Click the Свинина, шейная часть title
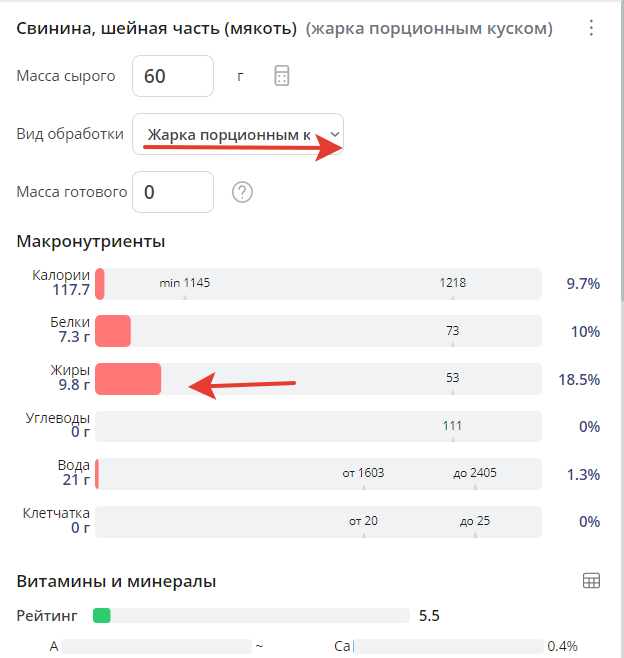The image size is (624, 658). tap(157, 29)
